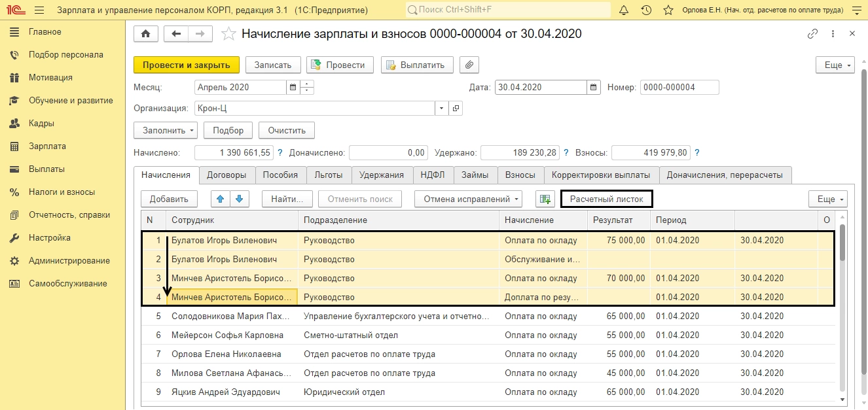868x410 pixels.
Task: Add document to favorites with star icon
Action: tap(228, 34)
